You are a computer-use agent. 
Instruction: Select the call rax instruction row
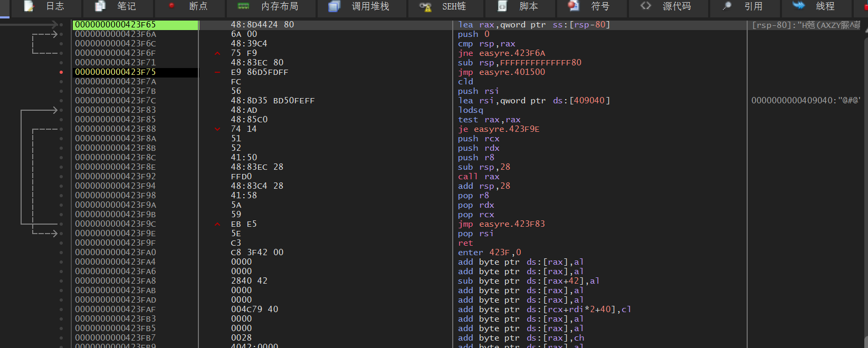coord(479,177)
